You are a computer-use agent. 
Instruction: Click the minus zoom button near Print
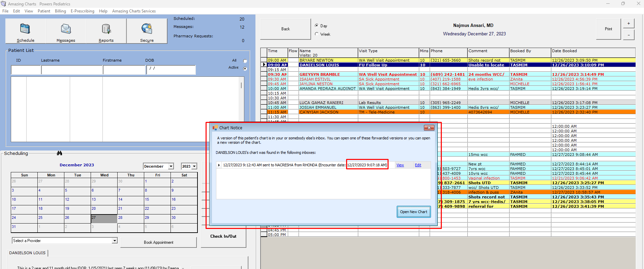[x=628, y=35]
